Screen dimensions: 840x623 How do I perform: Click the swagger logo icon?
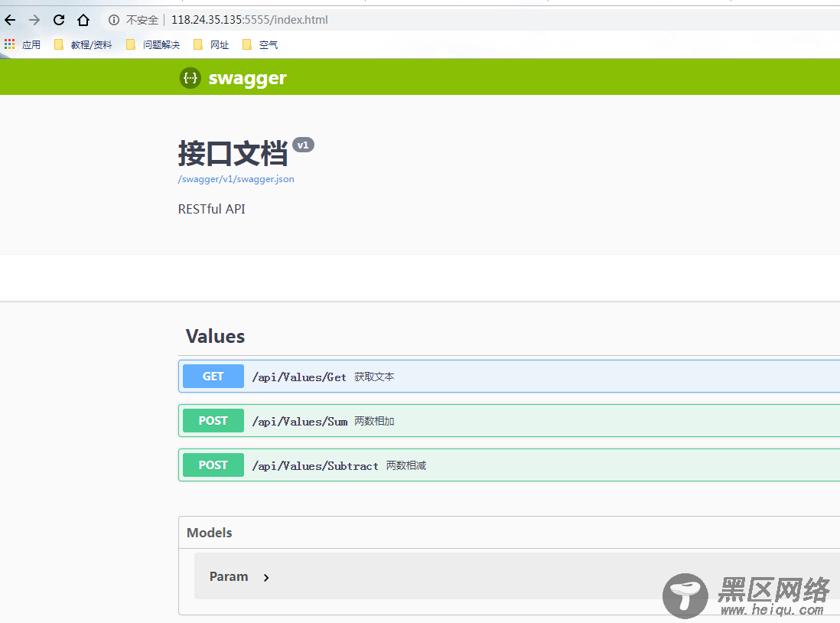[190, 78]
